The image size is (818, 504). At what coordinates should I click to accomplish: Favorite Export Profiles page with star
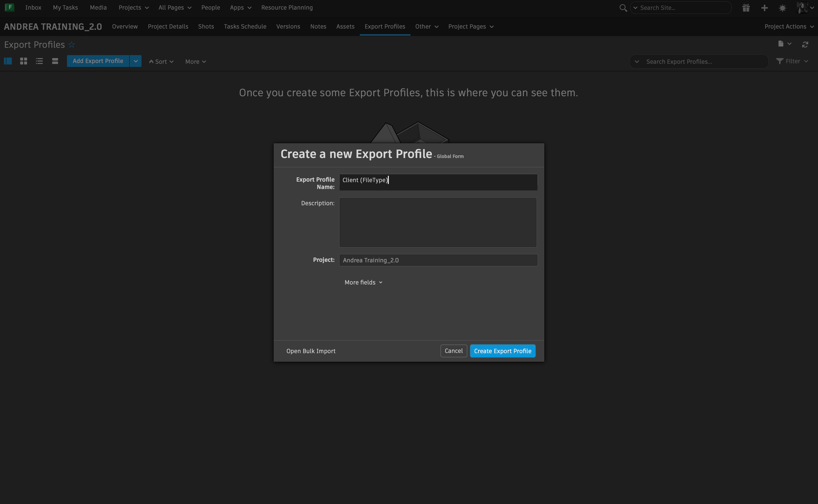[72, 45]
